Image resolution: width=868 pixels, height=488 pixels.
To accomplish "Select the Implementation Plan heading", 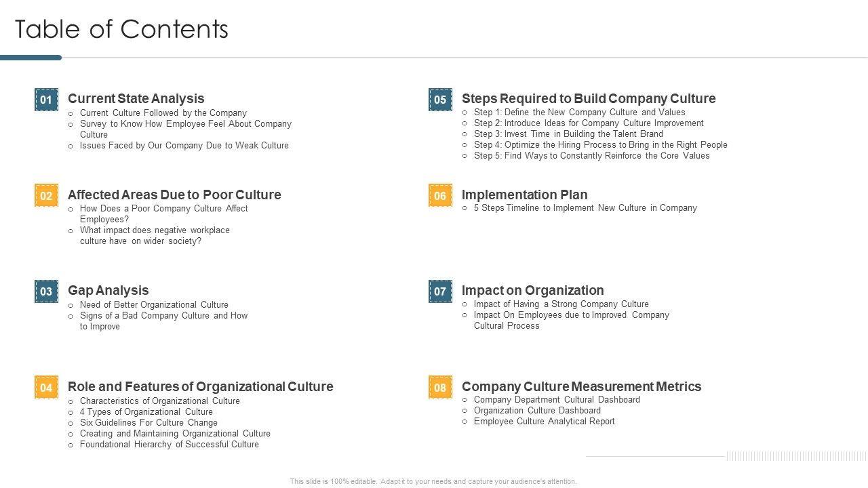I will (x=524, y=195).
